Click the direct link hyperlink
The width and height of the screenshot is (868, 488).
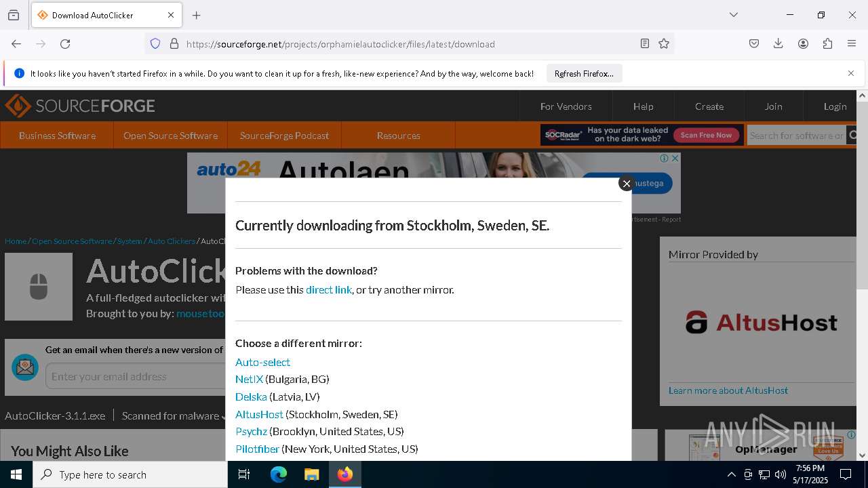pos(329,289)
